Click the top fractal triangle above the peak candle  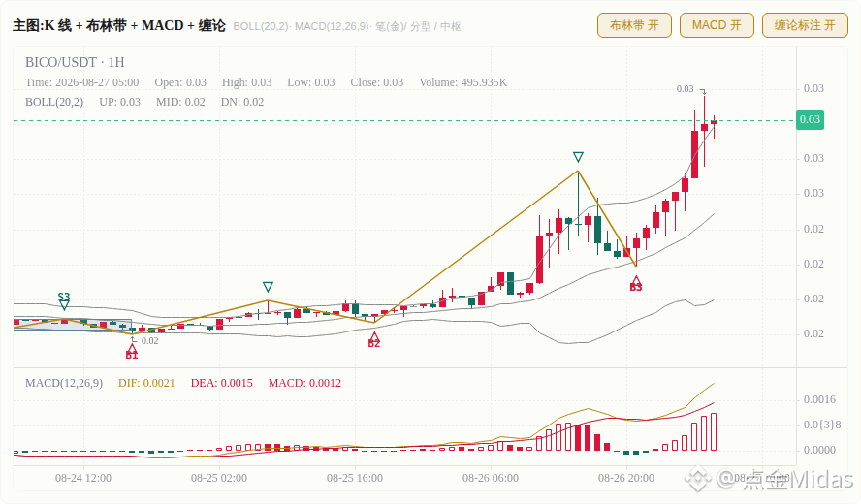click(578, 158)
